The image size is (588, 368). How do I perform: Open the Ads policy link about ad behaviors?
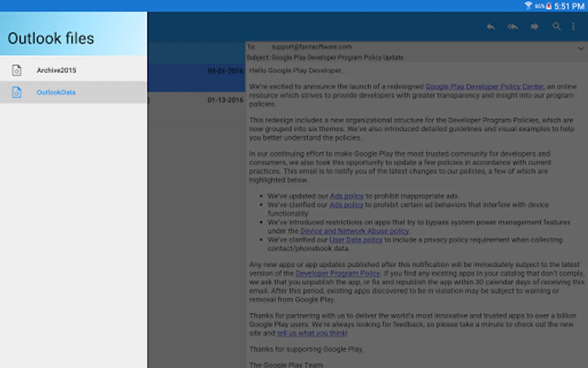click(x=346, y=205)
